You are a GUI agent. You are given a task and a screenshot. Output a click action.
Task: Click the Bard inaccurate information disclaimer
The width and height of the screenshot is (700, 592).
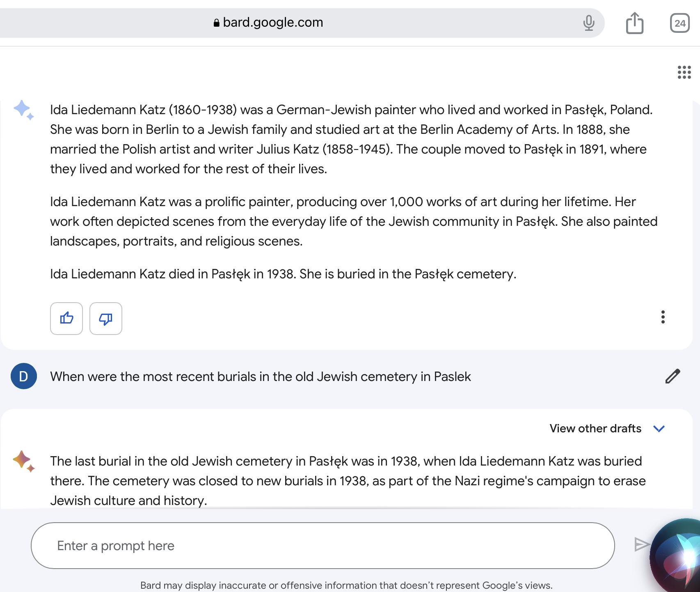(x=346, y=585)
